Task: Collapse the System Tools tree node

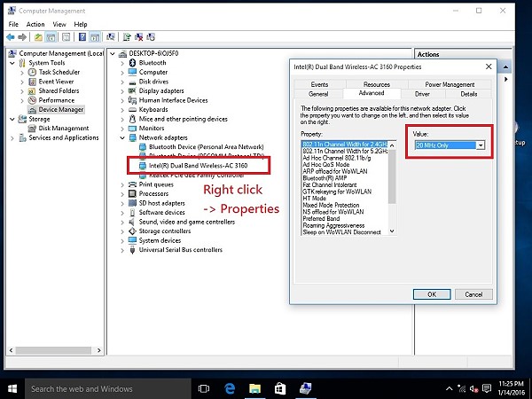Action: pos(12,63)
